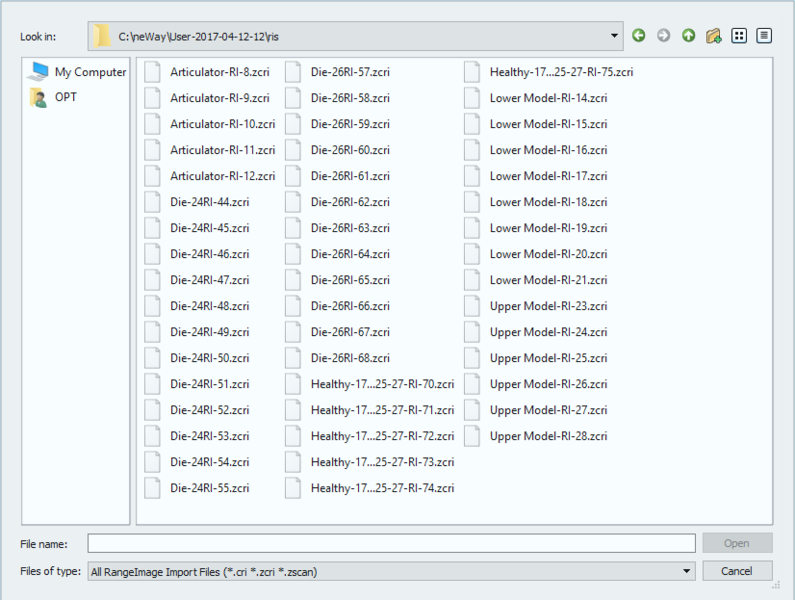The image size is (795, 600).
Task: Click the Open button
Action: 737,543
